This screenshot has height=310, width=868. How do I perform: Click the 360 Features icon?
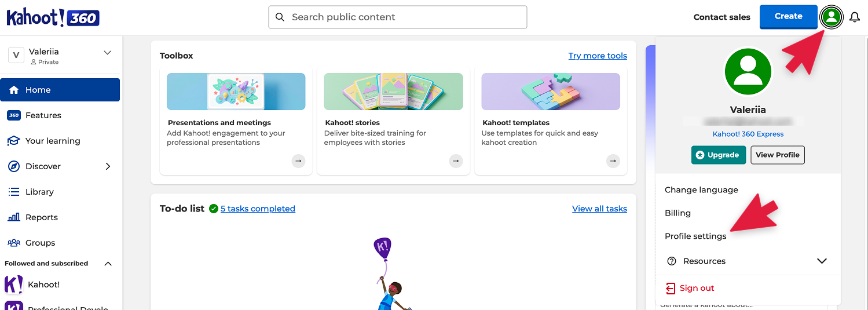pyautogui.click(x=14, y=115)
